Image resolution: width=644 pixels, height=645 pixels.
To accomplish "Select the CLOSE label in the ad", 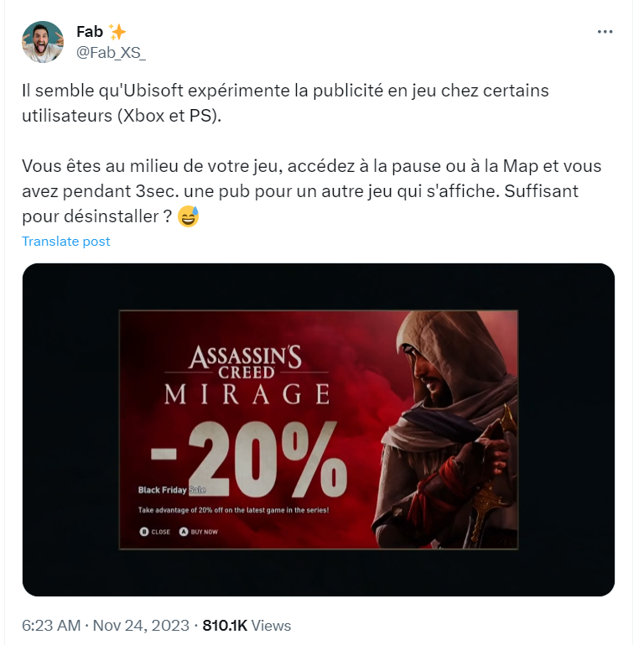I will pyautogui.click(x=160, y=532).
